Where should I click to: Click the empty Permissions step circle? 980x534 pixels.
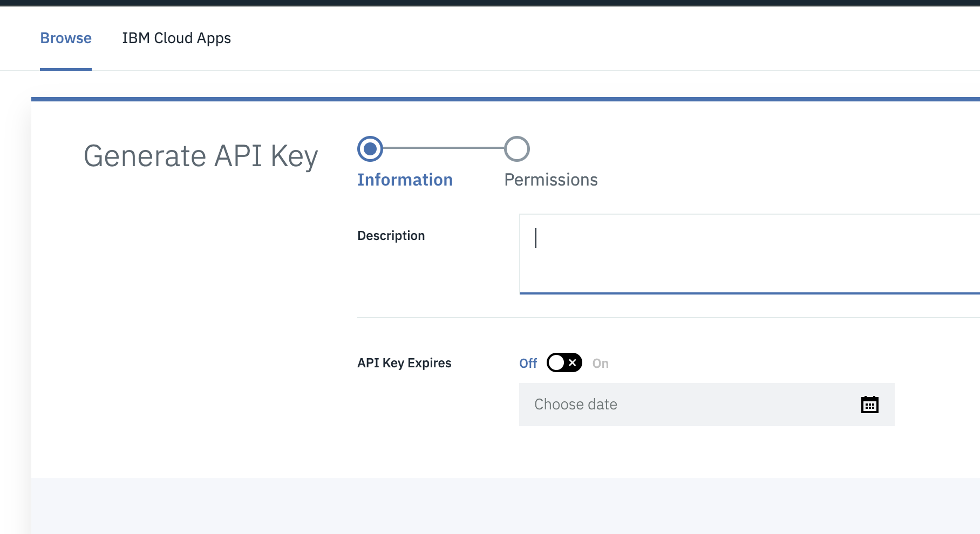[517, 149]
